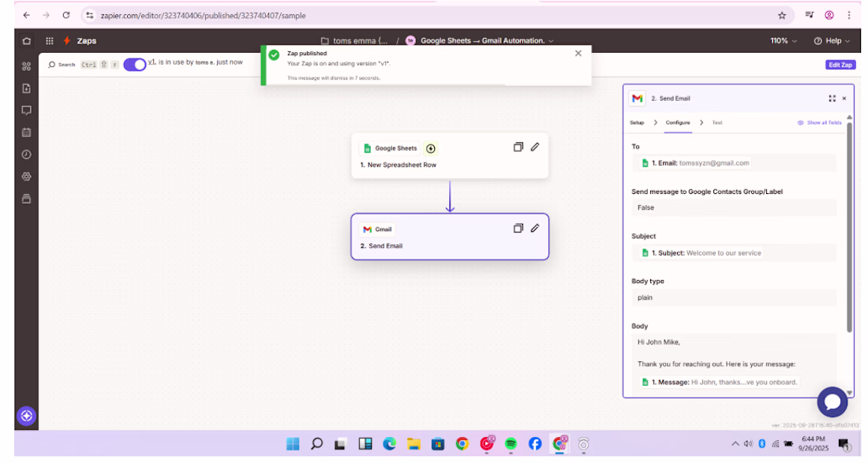
Task: Open the Body type plain field
Action: click(734, 297)
